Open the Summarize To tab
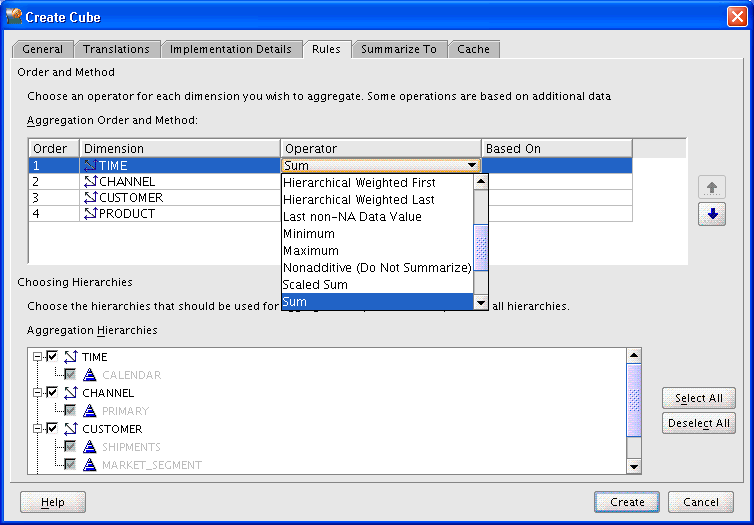754x525 pixels. tap(399, 49)
